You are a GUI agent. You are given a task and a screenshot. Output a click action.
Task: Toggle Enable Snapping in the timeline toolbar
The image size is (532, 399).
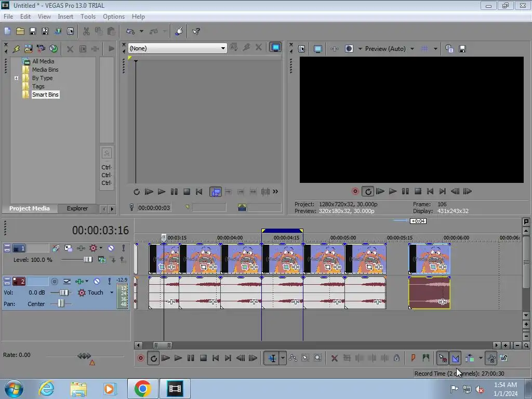443,358
